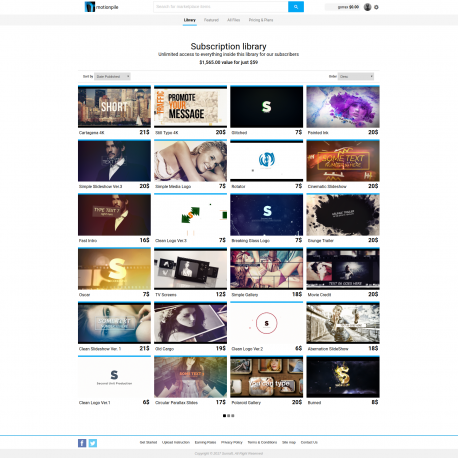Viewport: 458px width, 458px height.
Task: Switch to the Featured tab
Action: click(x=211, y=20)
